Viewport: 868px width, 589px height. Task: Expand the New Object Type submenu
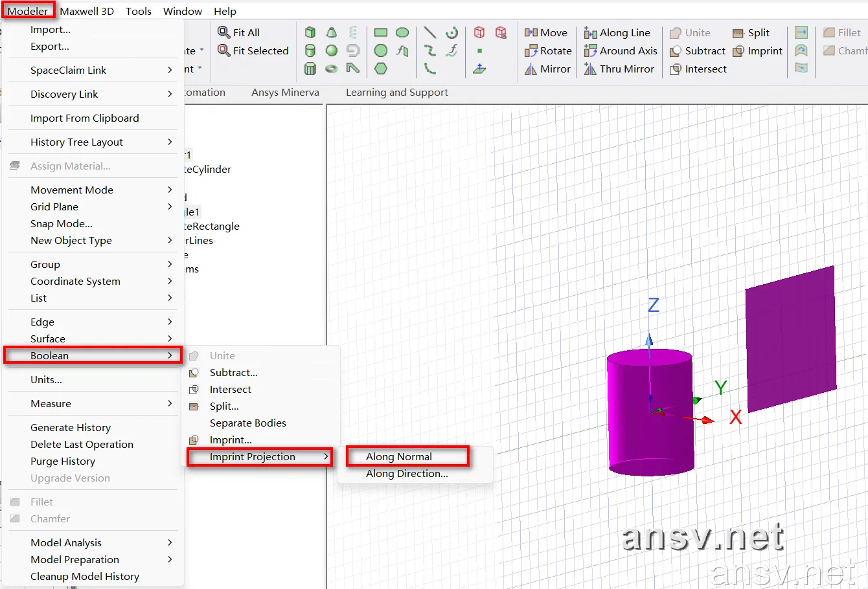[x=93, y=240]
